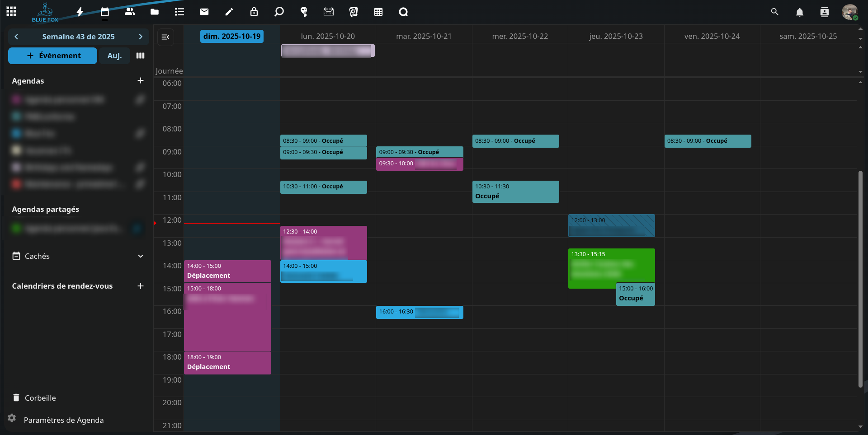Open Sunday's 14:00 Déplacement event
This screenshot has height=435, width=868.
point(227,271)
